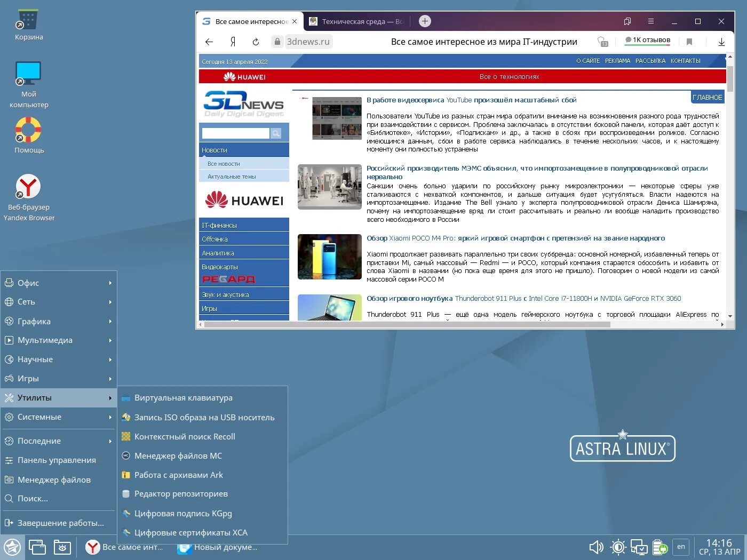Bookmark the current page

coord(689,42)
